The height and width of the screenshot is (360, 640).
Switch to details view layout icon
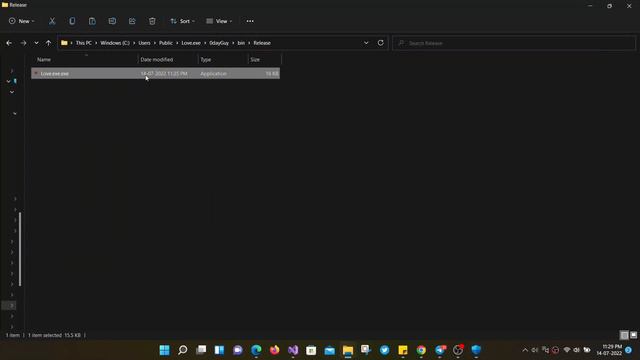(x=624, y=335)
